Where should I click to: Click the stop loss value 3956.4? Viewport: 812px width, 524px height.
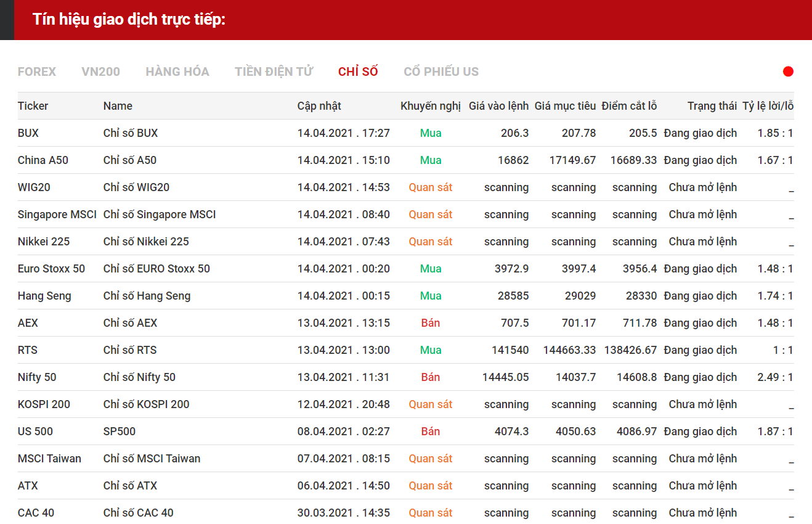pyautogui.click(x=640, y=269)
